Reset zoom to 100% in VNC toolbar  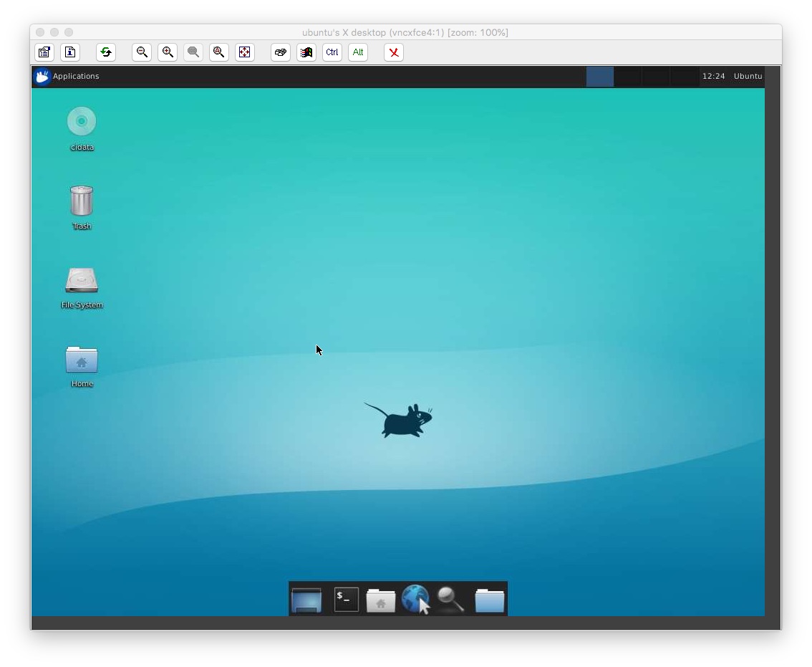[x=193, y=52]
